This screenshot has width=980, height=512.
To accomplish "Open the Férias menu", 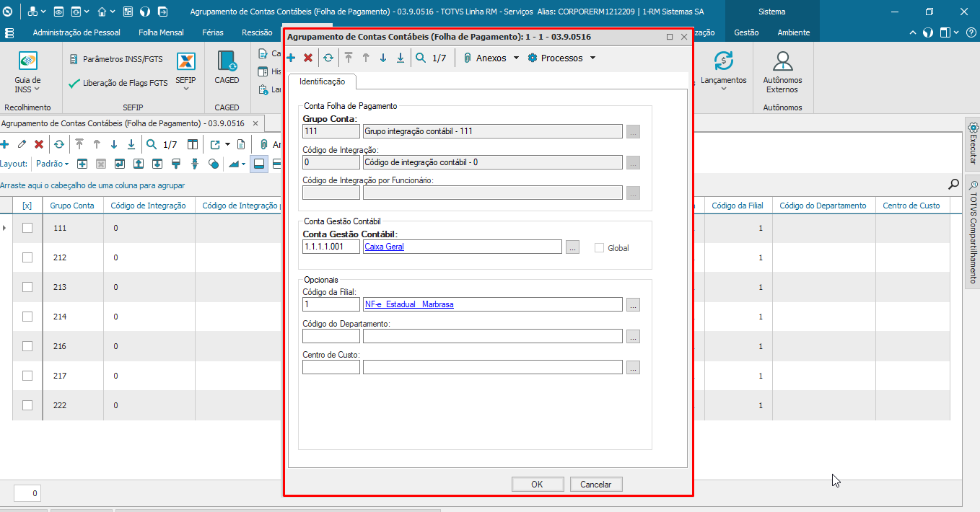I will (213, 32).
